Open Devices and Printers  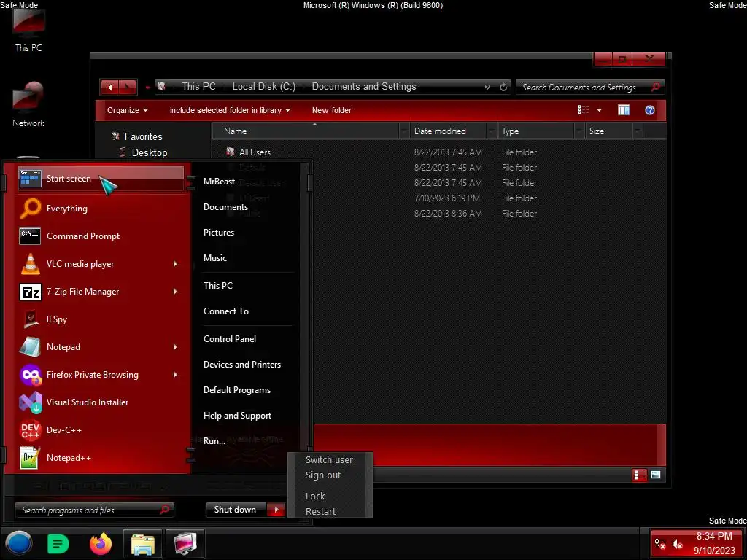242,365
